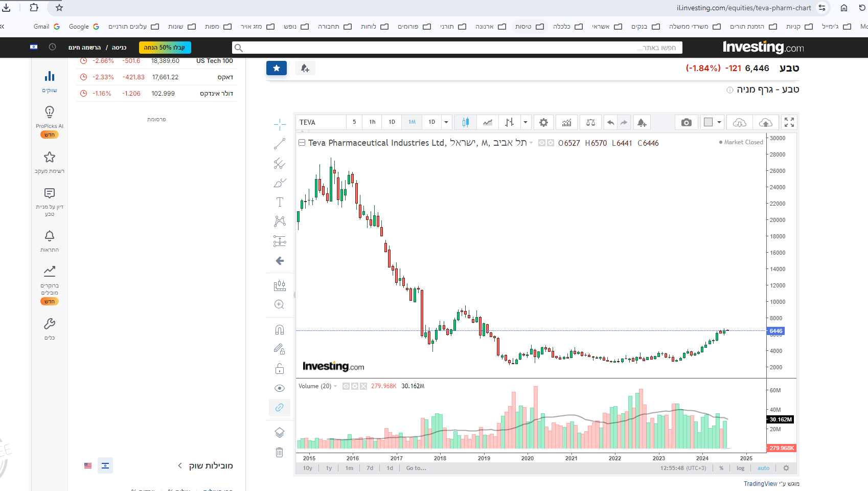Select the measure tool with candle icon
The width and height of the screenshot is (868, 491).
tap(280, 285)
